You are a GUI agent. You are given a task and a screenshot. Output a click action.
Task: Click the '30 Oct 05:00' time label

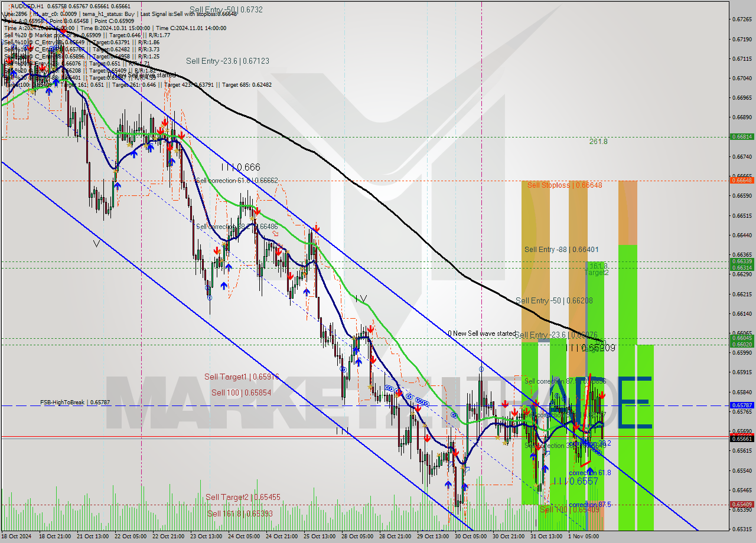[472, 537]
